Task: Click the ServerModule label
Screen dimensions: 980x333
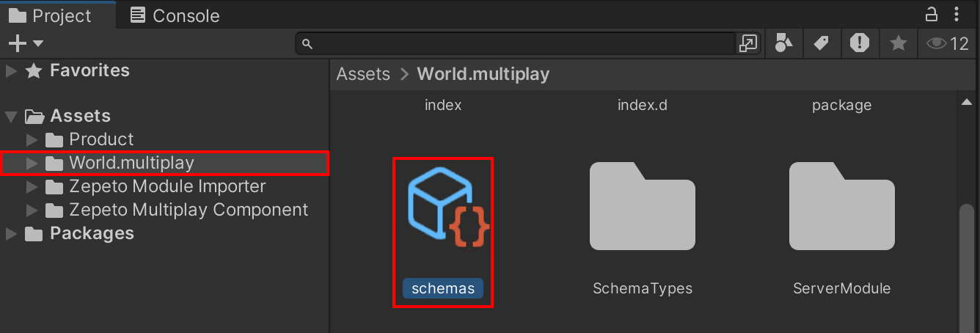Action: click(842, 288)
